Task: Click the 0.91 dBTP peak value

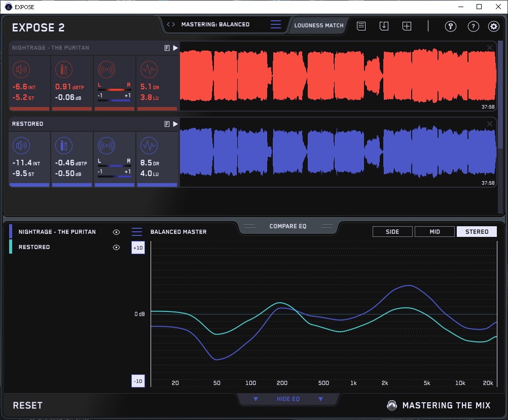Action: [x=69, y=87]
